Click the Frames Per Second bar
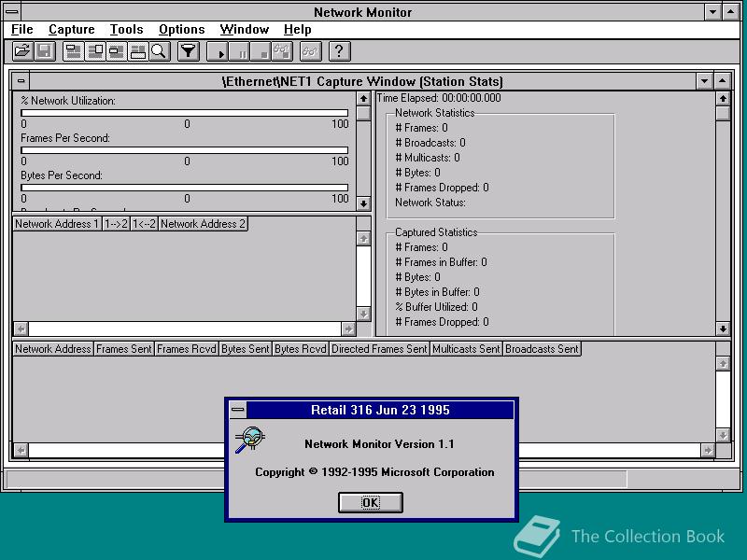Viewport: 747px width, 560px height. pyautogui.click(x=184, y=150)
